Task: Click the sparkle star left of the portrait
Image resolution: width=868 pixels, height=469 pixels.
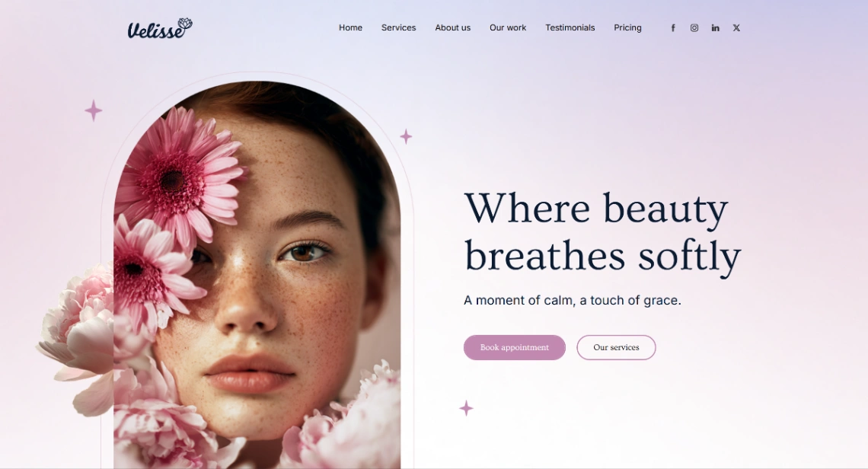Action: point(94,110)
